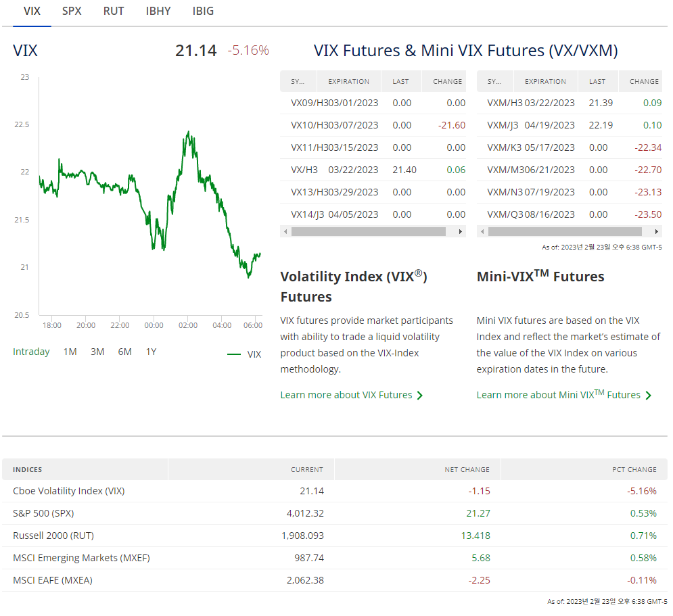673x616 pixels.
Task: Switch chart range to 1M
Action: (70, 352)
